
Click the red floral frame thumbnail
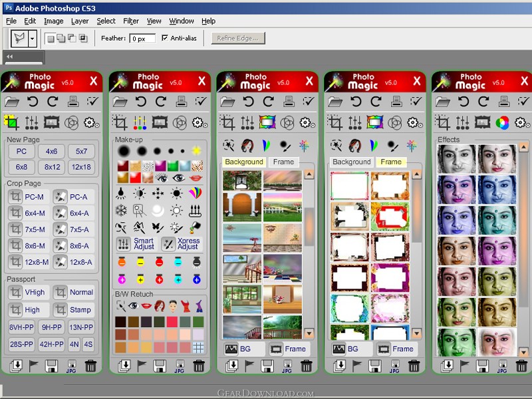coord(390,217)
